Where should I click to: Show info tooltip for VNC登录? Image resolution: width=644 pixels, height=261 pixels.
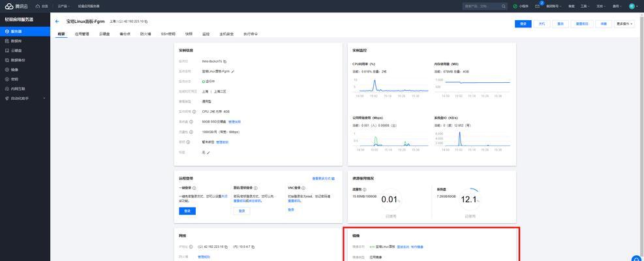coord(304,188)
